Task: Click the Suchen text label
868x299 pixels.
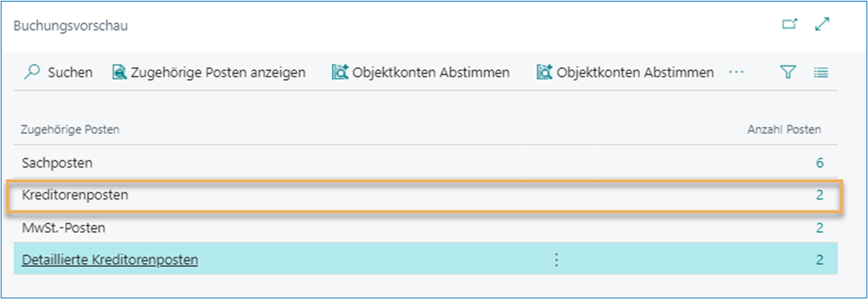Action: point(70,72)
